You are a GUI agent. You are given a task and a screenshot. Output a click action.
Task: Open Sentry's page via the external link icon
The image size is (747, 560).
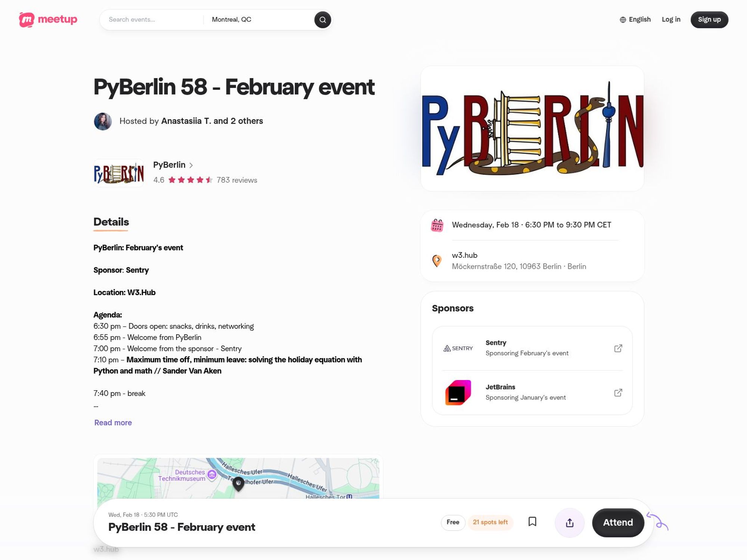pos(618,348)
